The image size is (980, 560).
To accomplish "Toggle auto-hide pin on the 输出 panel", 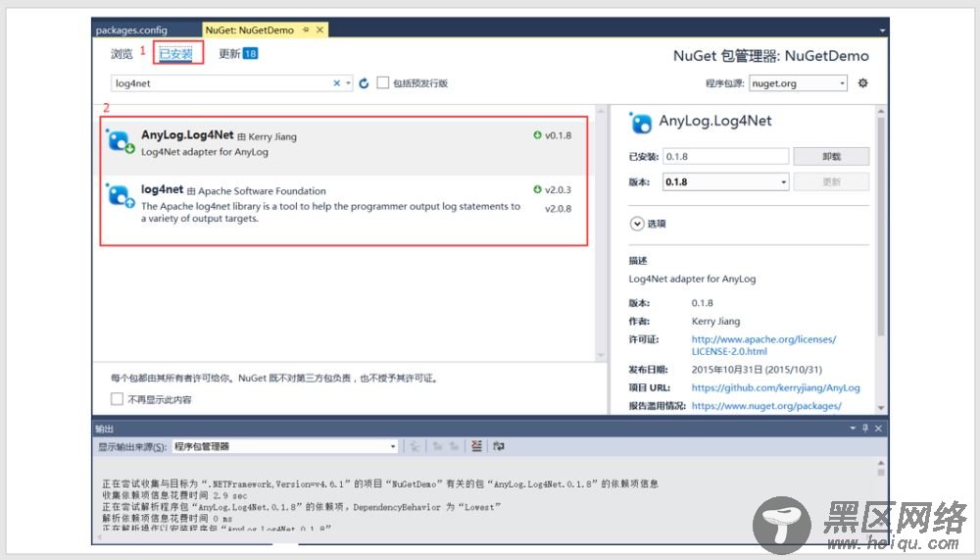I will [x=865, y=428].
